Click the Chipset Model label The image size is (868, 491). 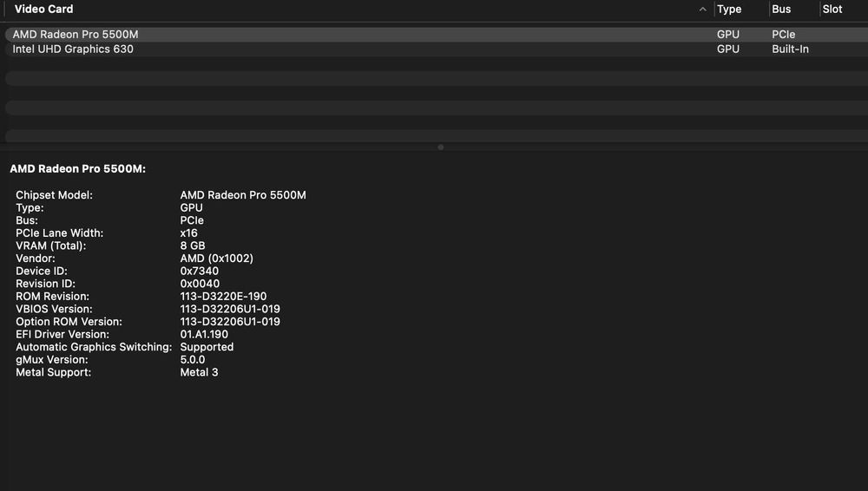54,195
